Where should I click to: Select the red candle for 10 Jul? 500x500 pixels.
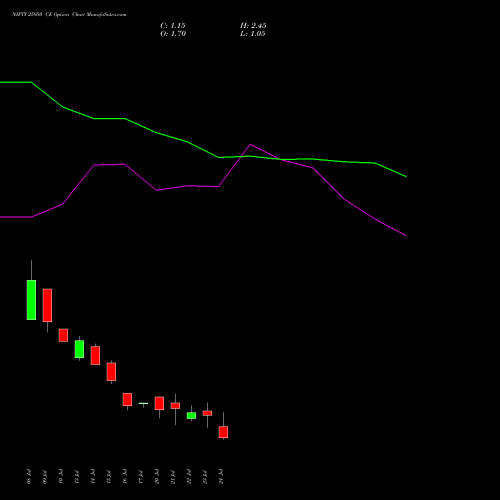coord(63,335)
